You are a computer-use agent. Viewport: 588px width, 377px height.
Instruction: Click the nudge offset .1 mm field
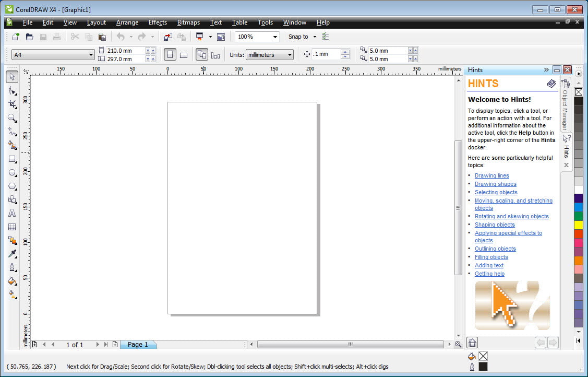[x=326, y=54]
